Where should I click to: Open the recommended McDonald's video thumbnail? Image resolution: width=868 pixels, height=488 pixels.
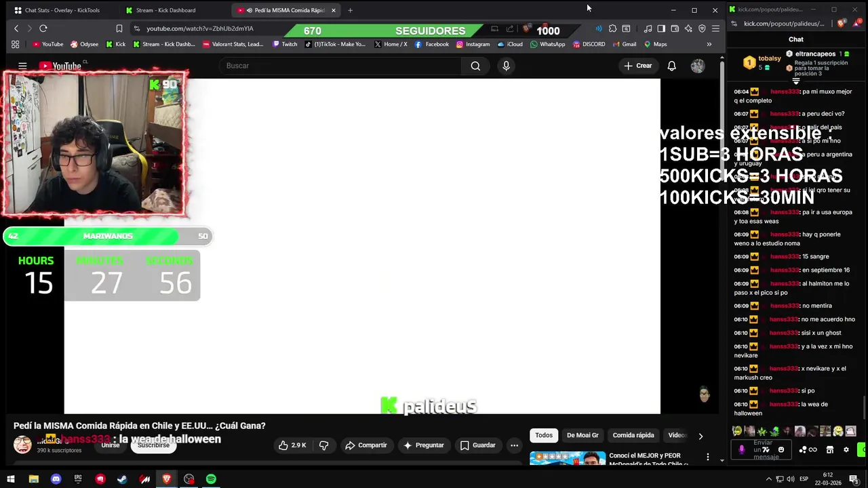click(568, 458)
